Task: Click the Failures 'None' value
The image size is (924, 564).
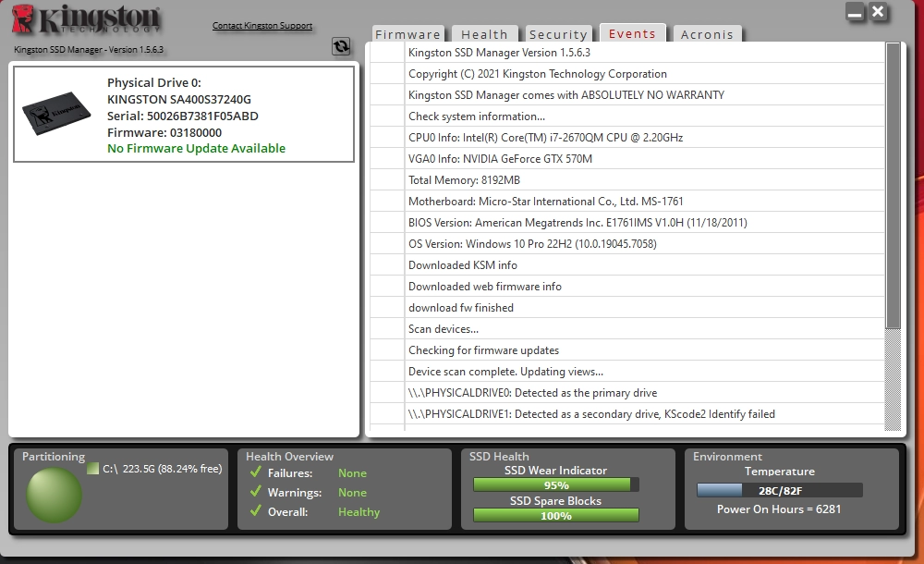Action: point(352,473)
